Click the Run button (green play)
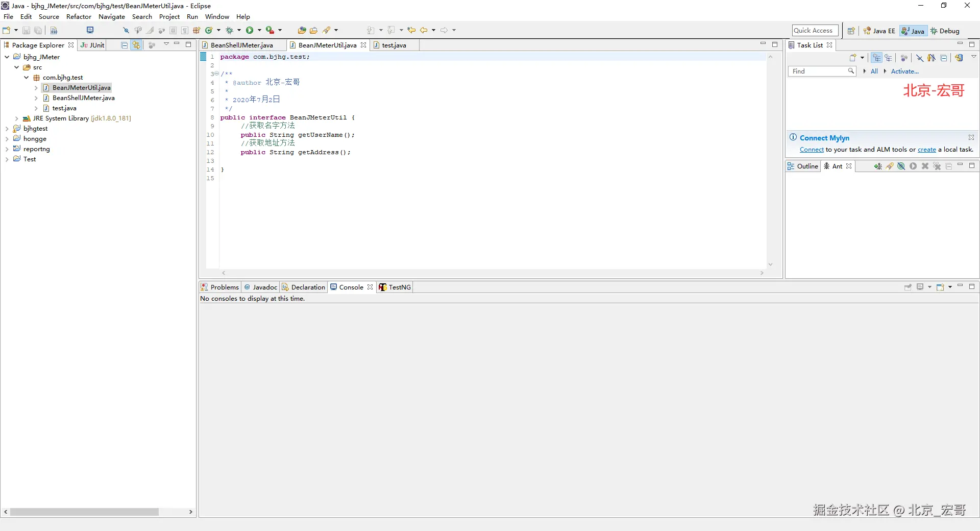The height and width of the screenshot is (531, 980). click(x=250, y=30)
